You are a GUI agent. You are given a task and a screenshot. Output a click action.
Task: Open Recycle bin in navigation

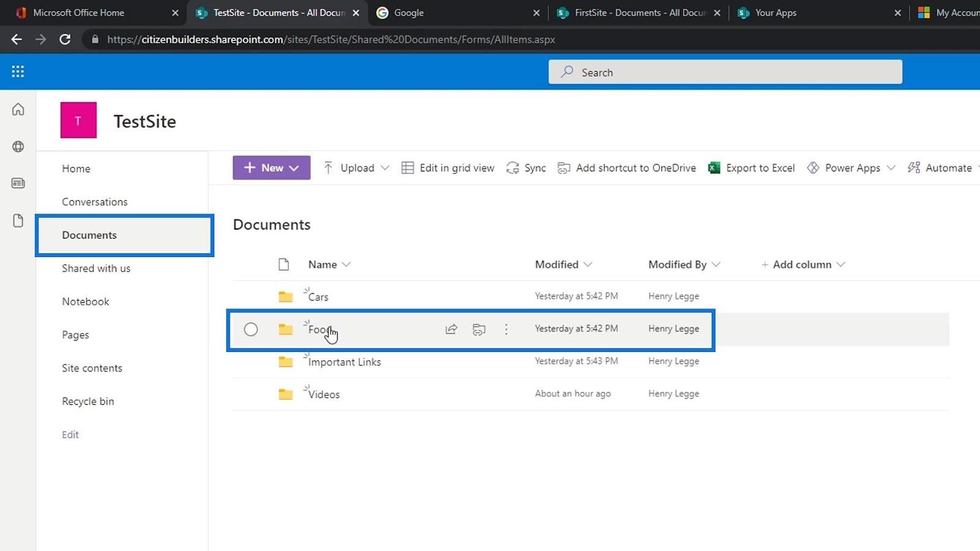88,402
